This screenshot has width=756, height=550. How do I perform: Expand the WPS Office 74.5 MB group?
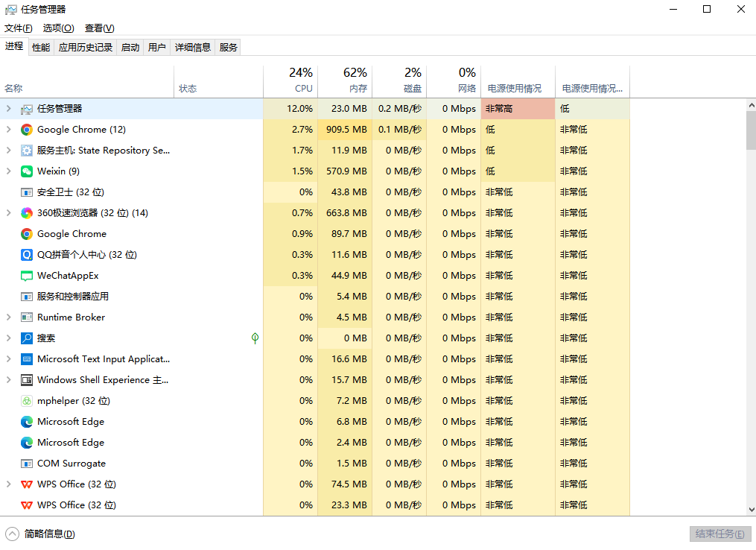click(8, 484)
